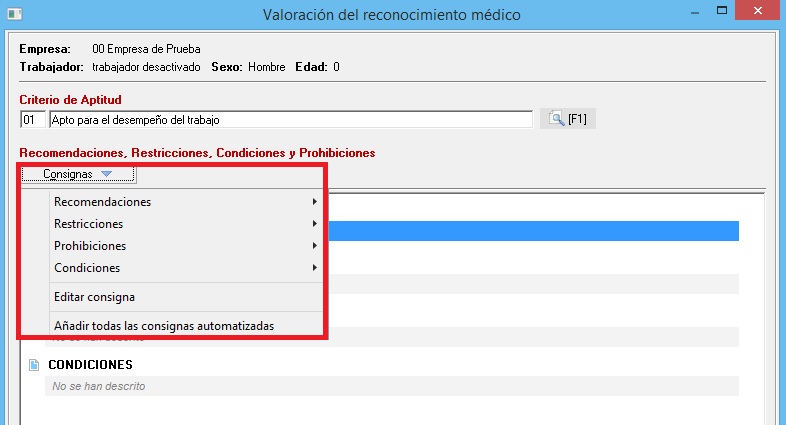Open the Consignas dropdown button
The width and height of the screenshot is (786, 425).
[78, 174]
